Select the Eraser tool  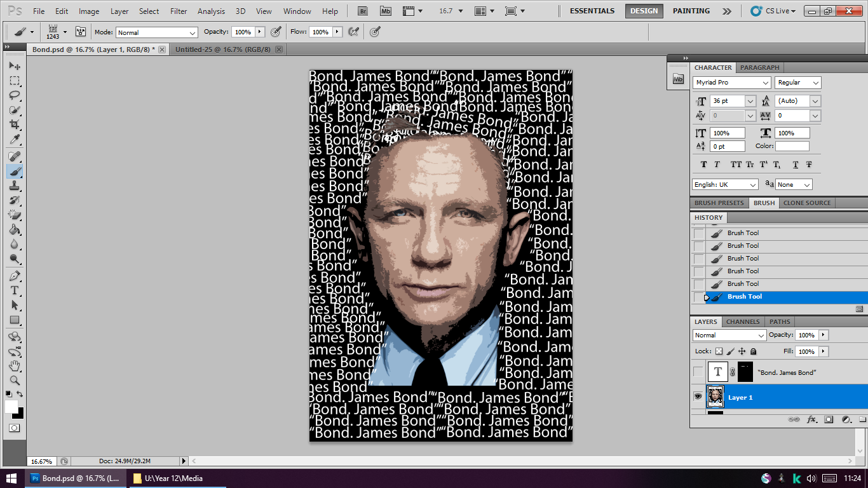15,215
